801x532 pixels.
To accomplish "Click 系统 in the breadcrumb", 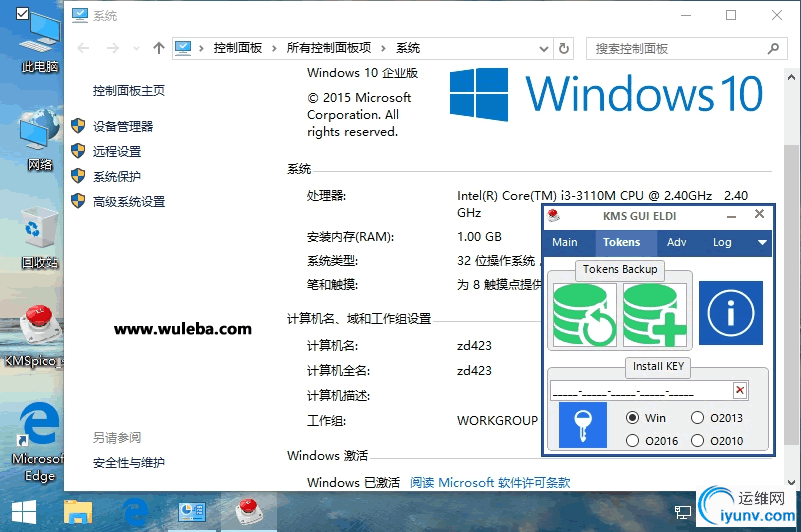I will pos(408,48).
